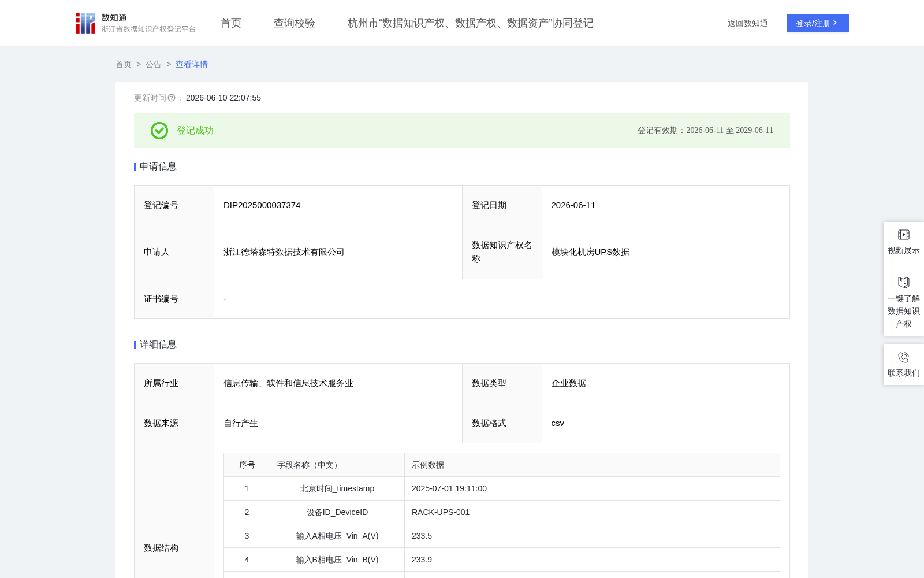Click the 登记有效期 date range text
Image resolution: width=924 pixels, height=578 pixels.
pos(705,131)
